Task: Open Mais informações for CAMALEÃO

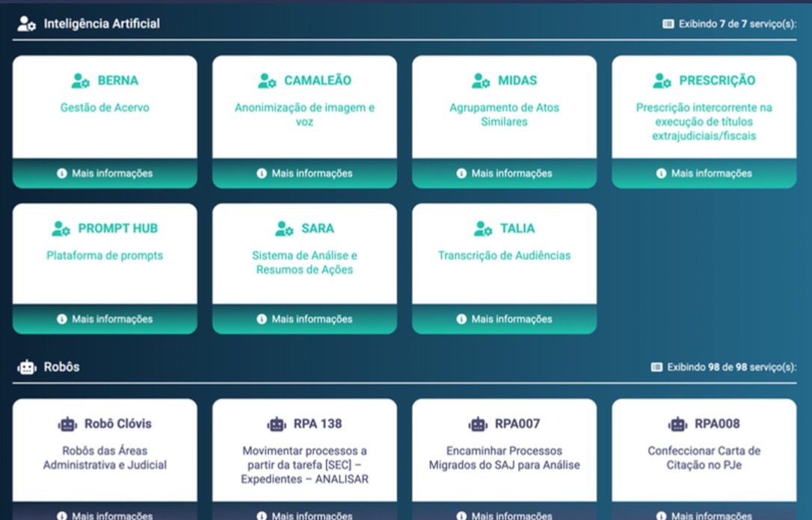Action: pos(304,173)
